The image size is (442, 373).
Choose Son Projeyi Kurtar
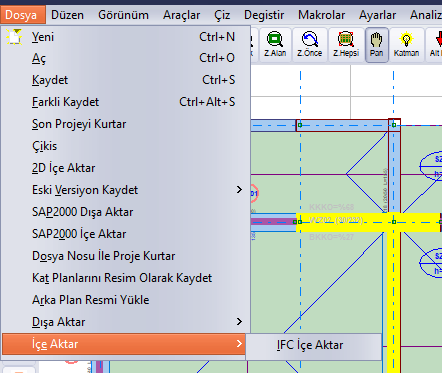(126, 124)
